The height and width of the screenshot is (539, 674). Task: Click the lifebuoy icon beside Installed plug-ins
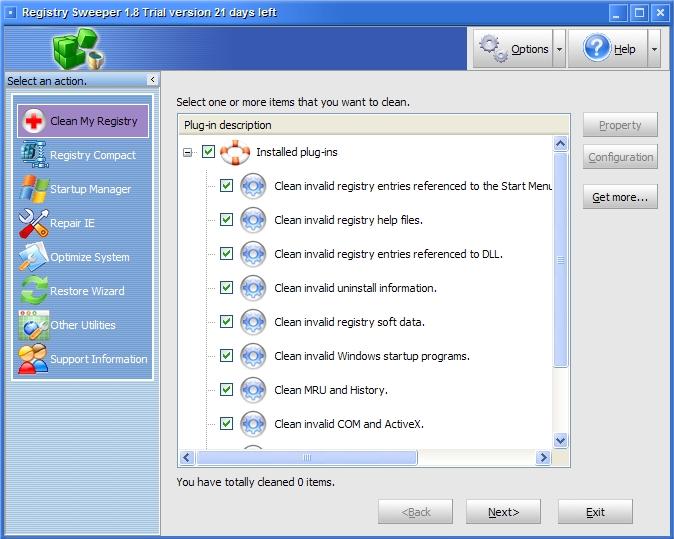(x=235, y=152)
